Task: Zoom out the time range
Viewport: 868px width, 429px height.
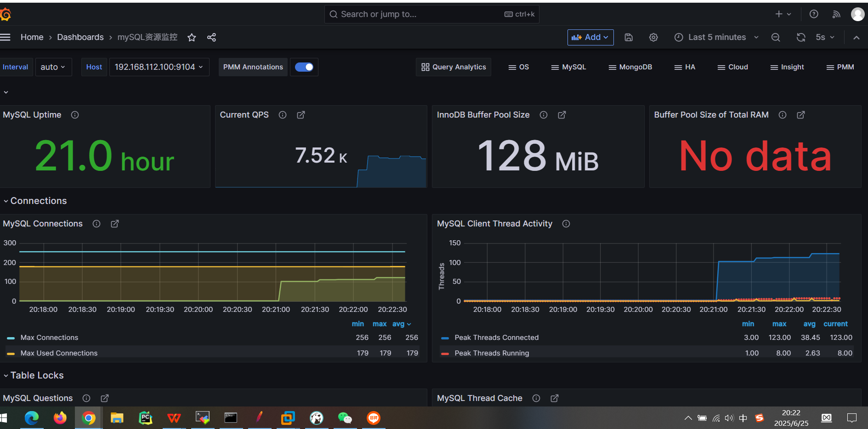Action: pyautogui.click(x=776, y=37)
